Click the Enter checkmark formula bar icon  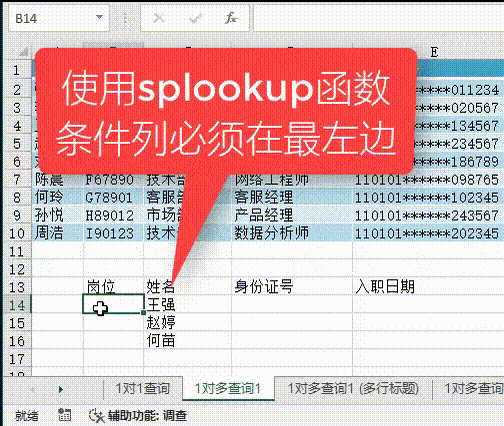195,18
